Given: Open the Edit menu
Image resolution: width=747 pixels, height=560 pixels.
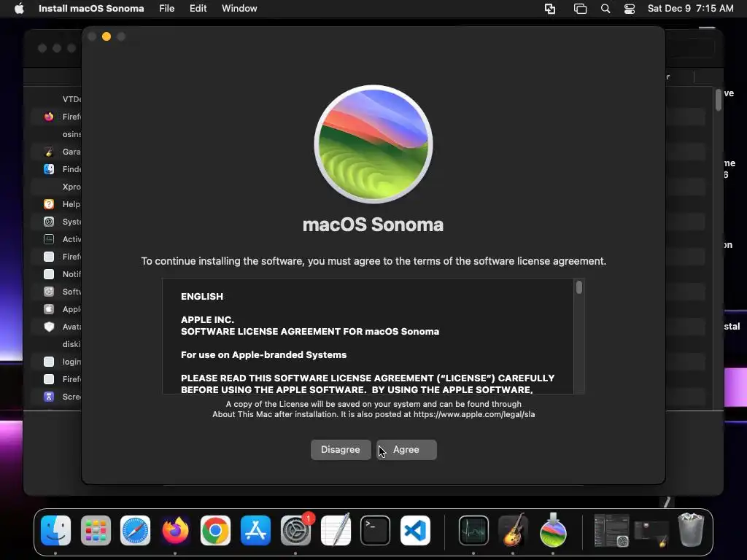Looking at the screenshot, I should point(198,9).
